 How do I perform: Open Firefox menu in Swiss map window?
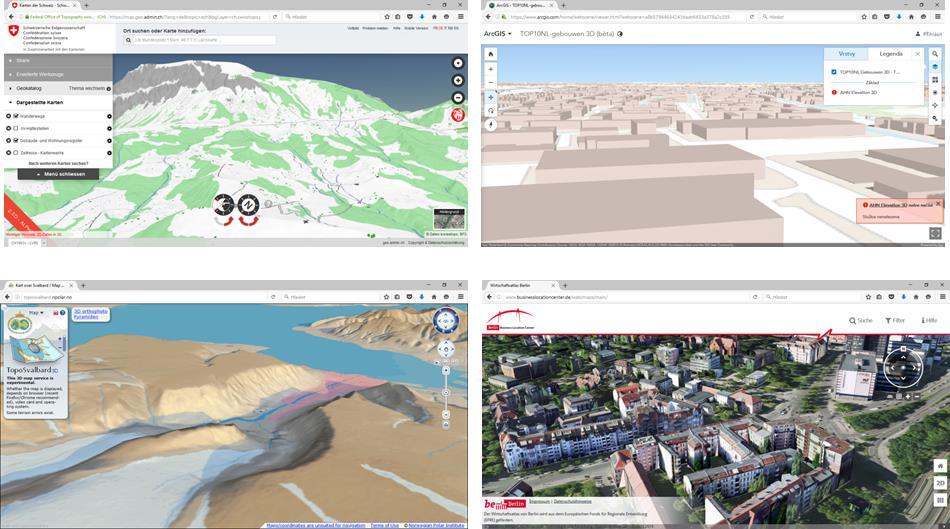[460, 17]
